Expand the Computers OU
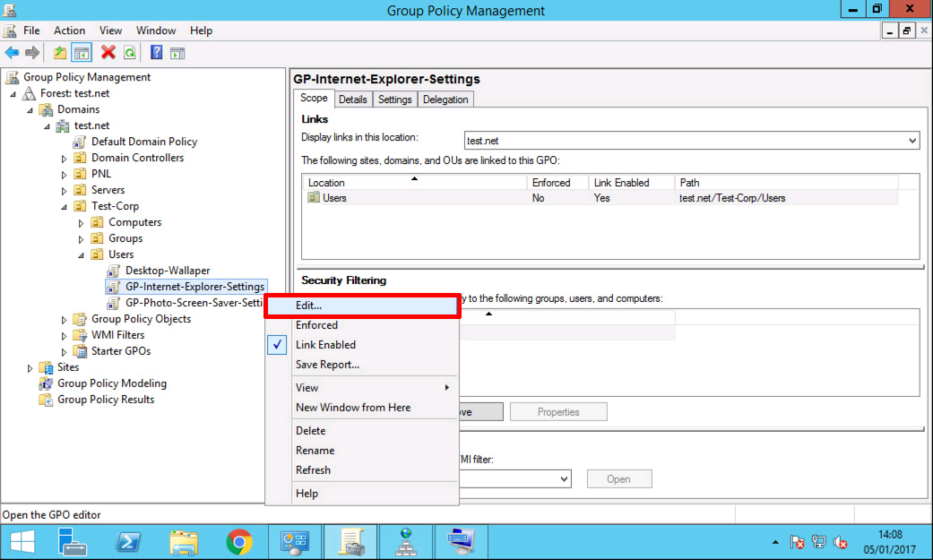Viewport: 933px width, 560px height. click(x=82, y=223)
